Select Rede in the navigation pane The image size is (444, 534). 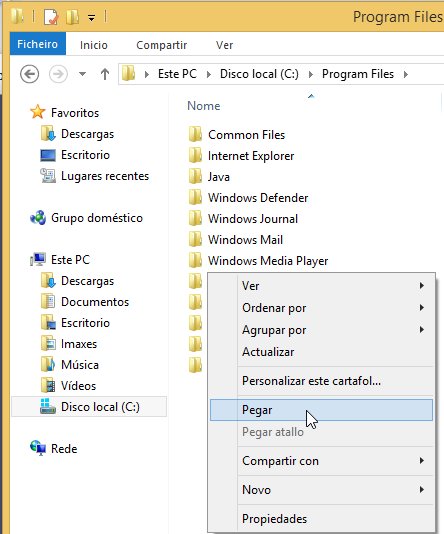click(64, 449)
